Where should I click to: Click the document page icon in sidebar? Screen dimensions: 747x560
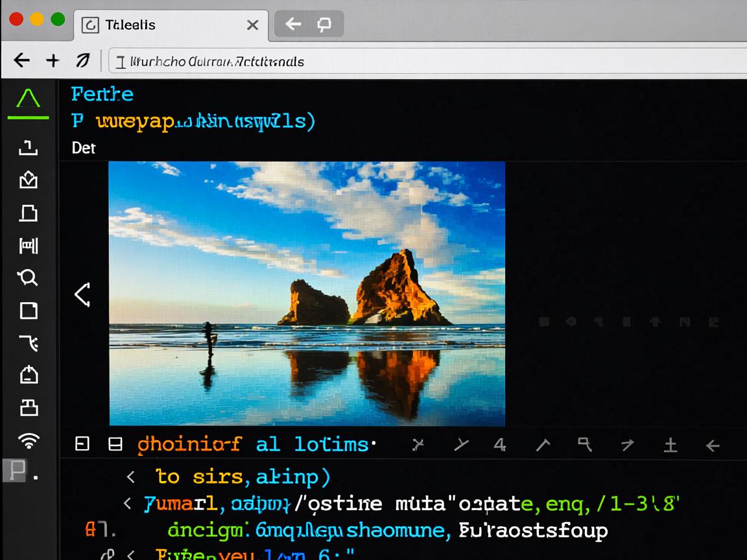pyautogui.click(x=28, y=213)
